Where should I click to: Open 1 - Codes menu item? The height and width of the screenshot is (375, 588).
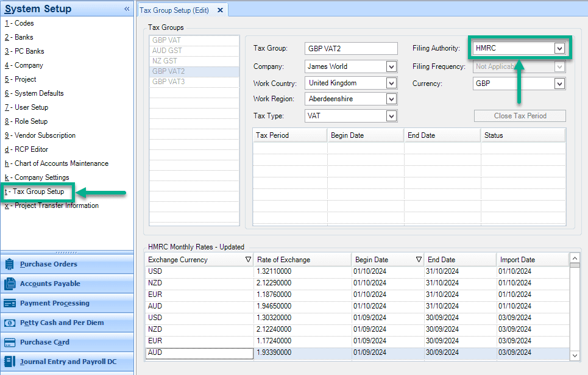19,23
